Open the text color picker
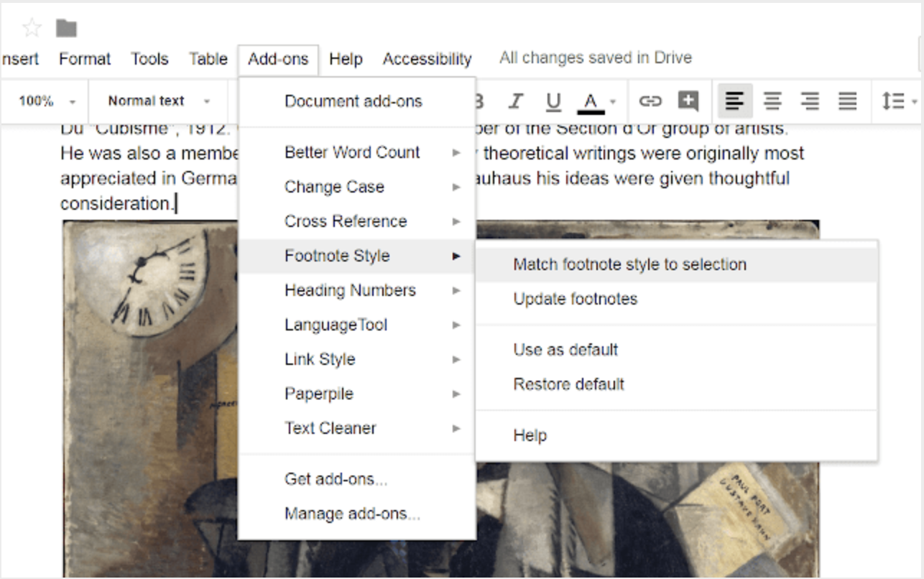The image size is (924, 579). point(596,101)
